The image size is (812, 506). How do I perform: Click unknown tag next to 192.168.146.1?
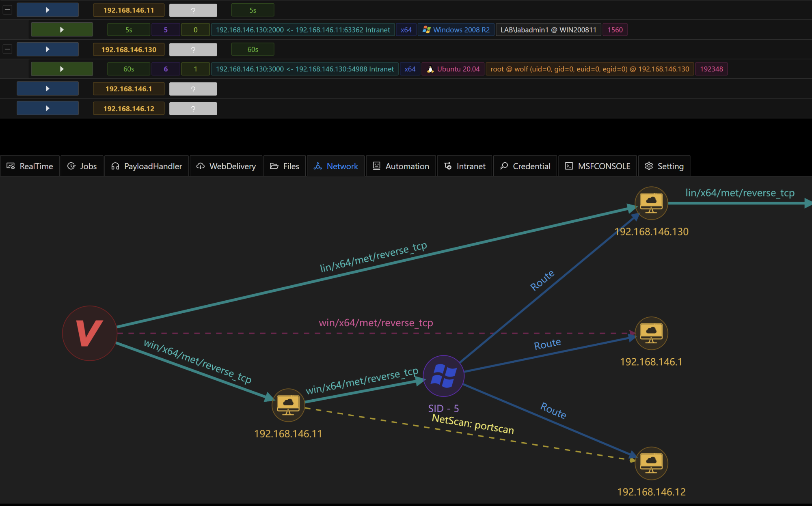(x=193, y=89)
